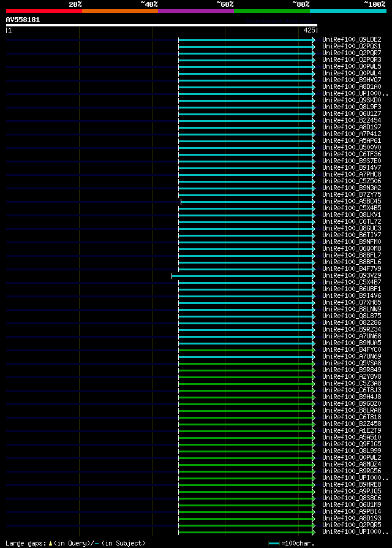This screenshot has height=548, width=392.
Task: Click the orange ~40% identity legend segment
Action: click(120, 11)
